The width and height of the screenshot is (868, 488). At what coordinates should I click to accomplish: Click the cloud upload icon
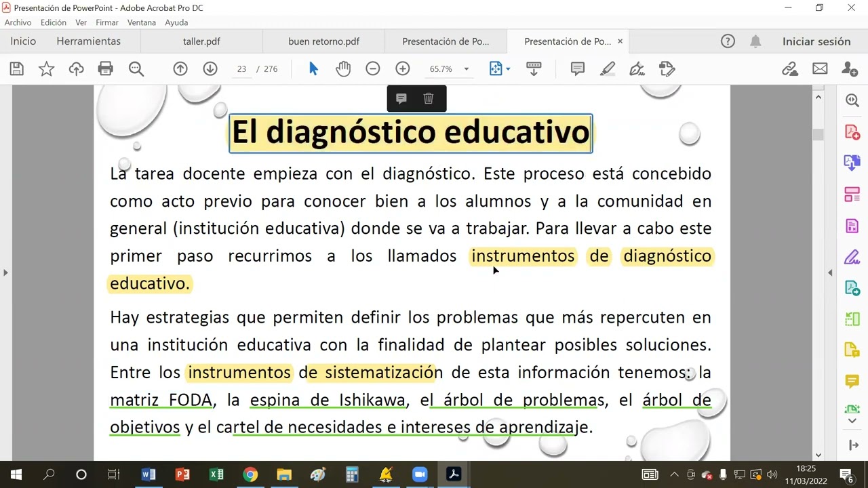point(76,68)
